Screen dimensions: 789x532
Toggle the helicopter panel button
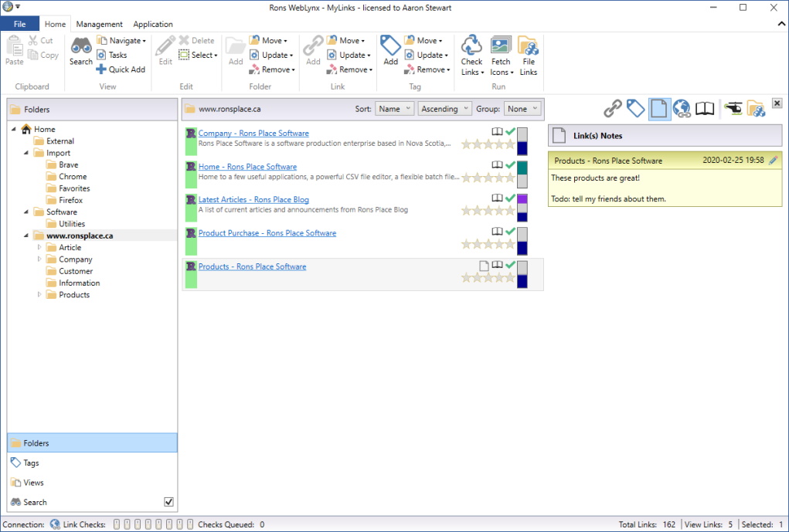(733, 108)
